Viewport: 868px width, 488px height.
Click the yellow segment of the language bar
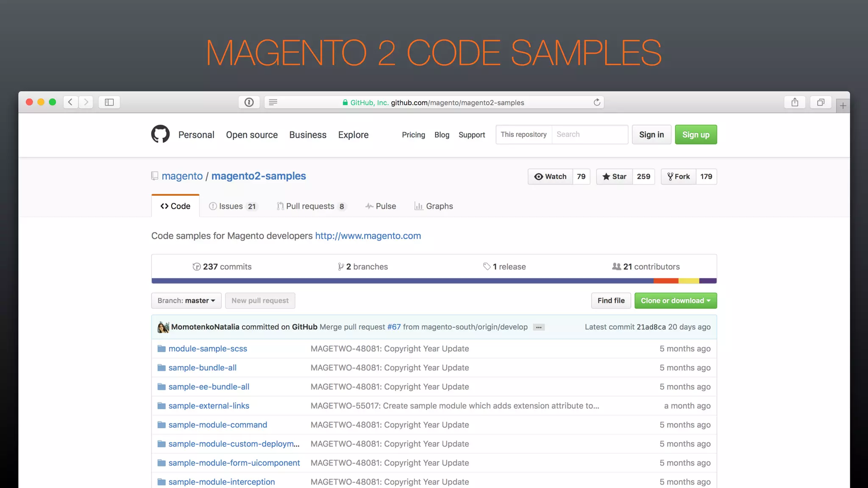point(689,281)
